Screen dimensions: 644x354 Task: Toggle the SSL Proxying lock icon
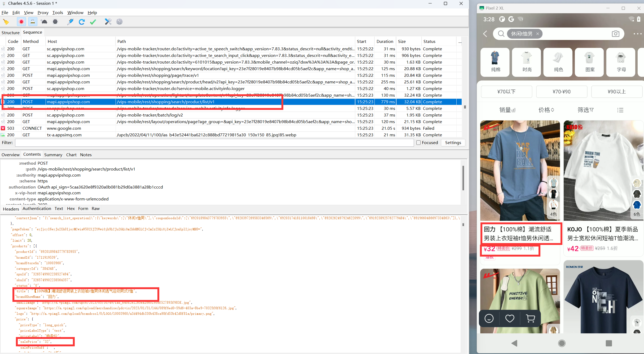click(x=33, y=22)
